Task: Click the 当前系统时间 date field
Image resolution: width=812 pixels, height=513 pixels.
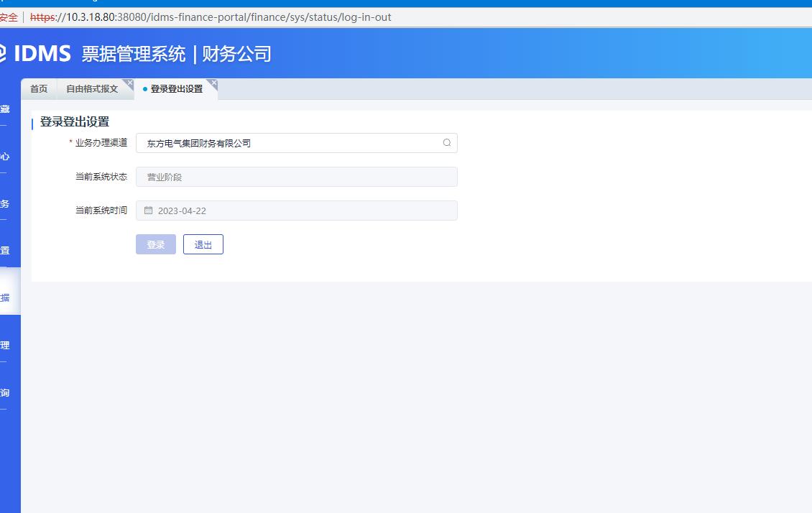Action: coord(296,211)
